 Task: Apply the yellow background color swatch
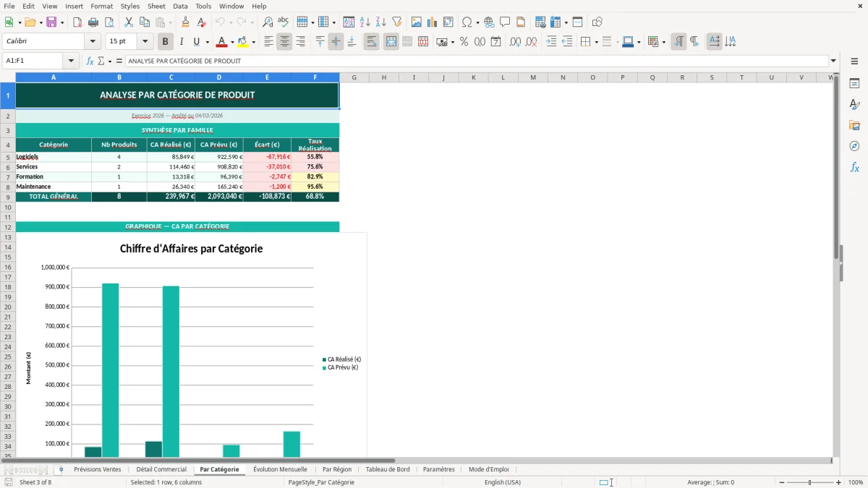tap(243, 42)
